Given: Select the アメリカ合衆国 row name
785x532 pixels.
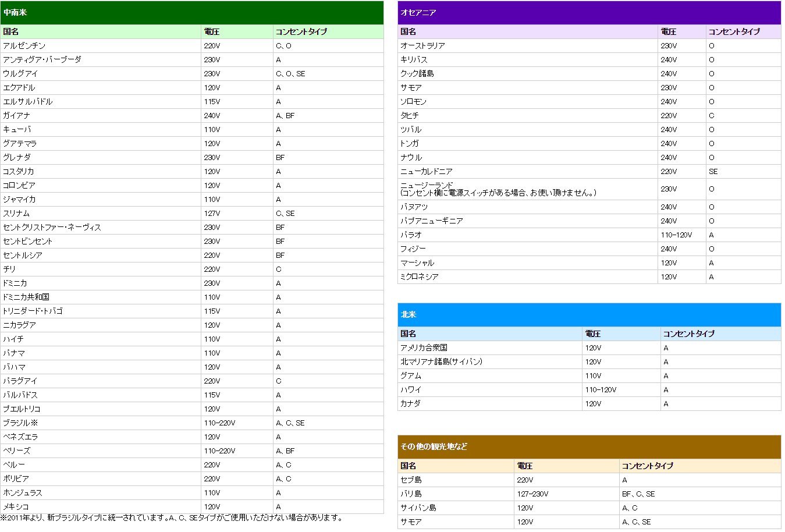Looking at the screenshot, I should point(424,347).
